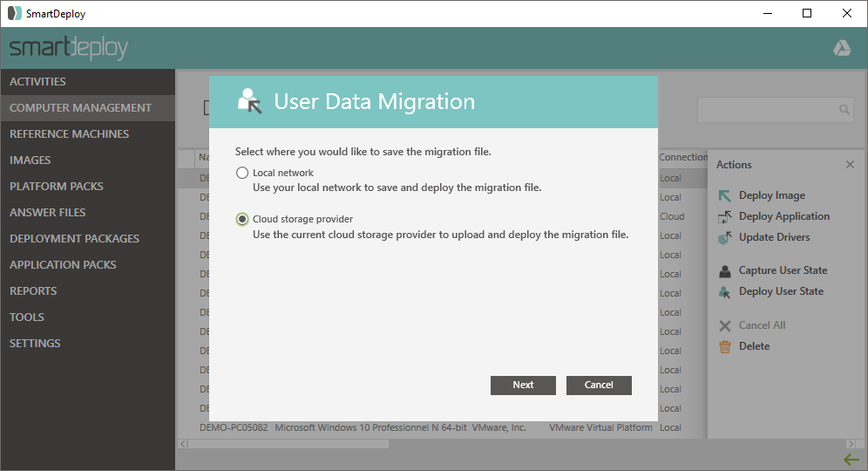This screenshot has height=471, width=868.
Task: Cancel the User Data Migration dialog
Action: 599,386
